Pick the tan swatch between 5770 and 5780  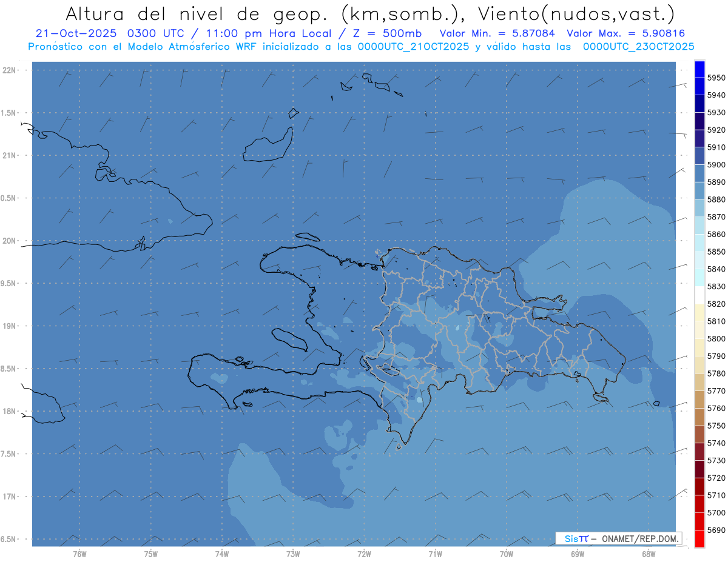pyautogui.click(x=699, y=382)
